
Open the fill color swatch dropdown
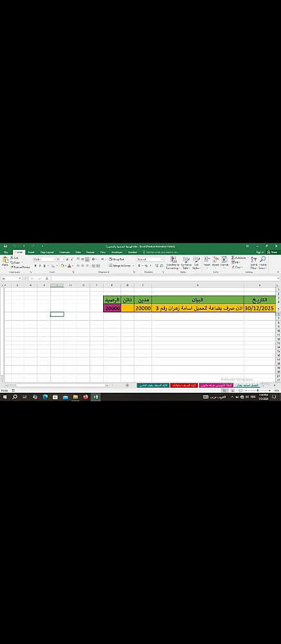pyautogui.click(x=64, y=266)
